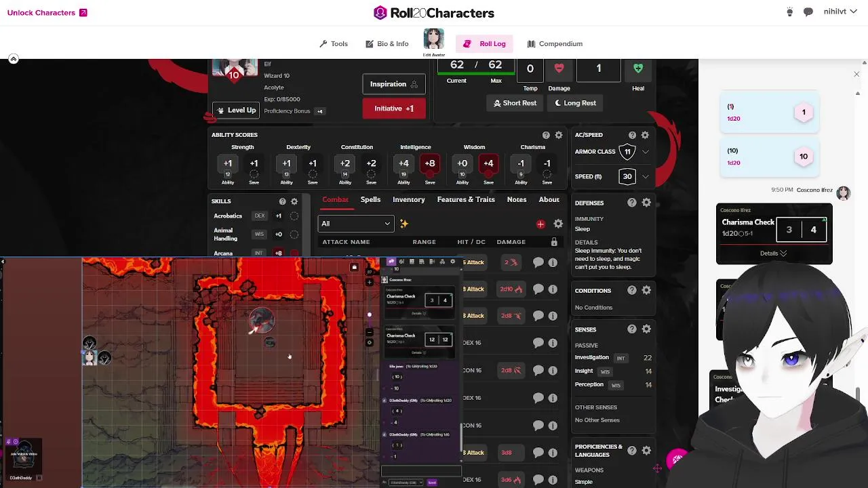Toggle the attack list lock icon

point(554,242)
